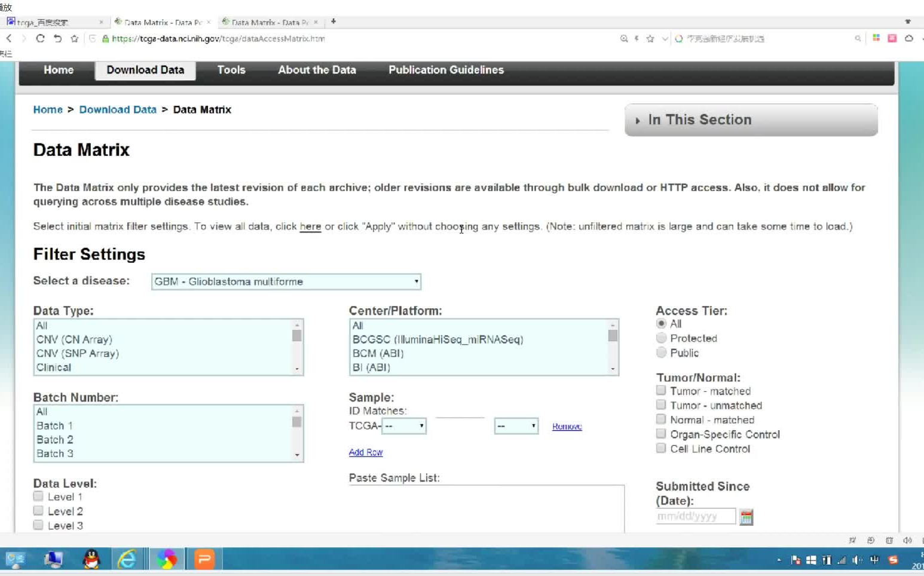
Task: Go back with the browser back arrow
Action: (9, 38)
